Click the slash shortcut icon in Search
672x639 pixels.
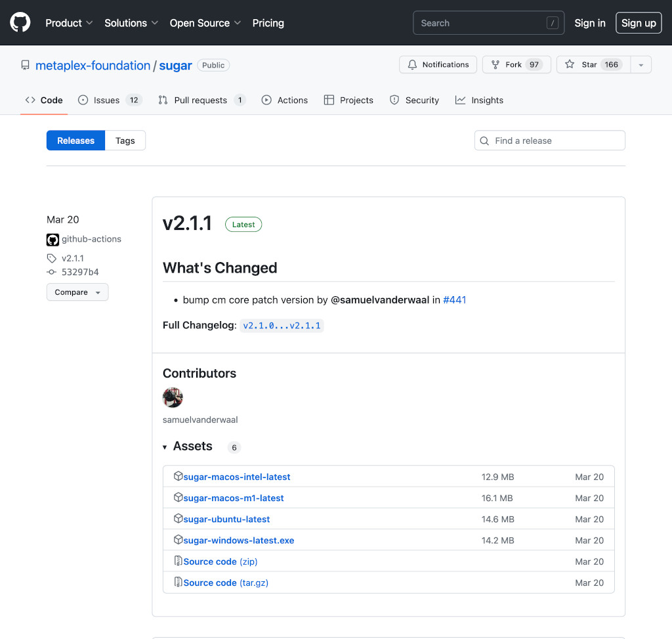click(x=553, y=23)
